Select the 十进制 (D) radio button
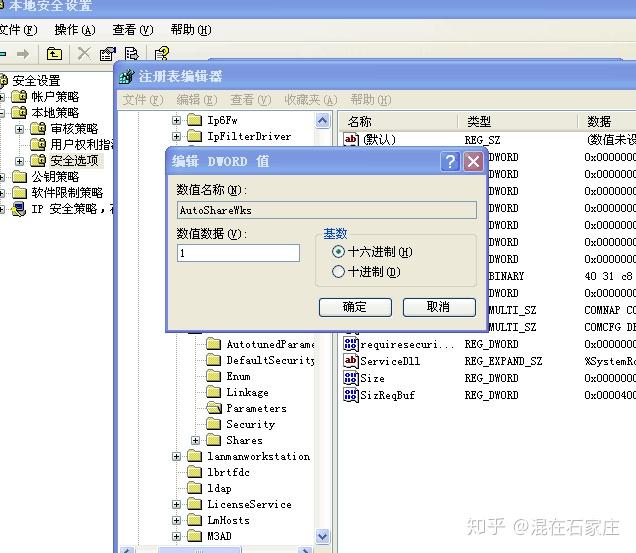 [x=338, y=271]
